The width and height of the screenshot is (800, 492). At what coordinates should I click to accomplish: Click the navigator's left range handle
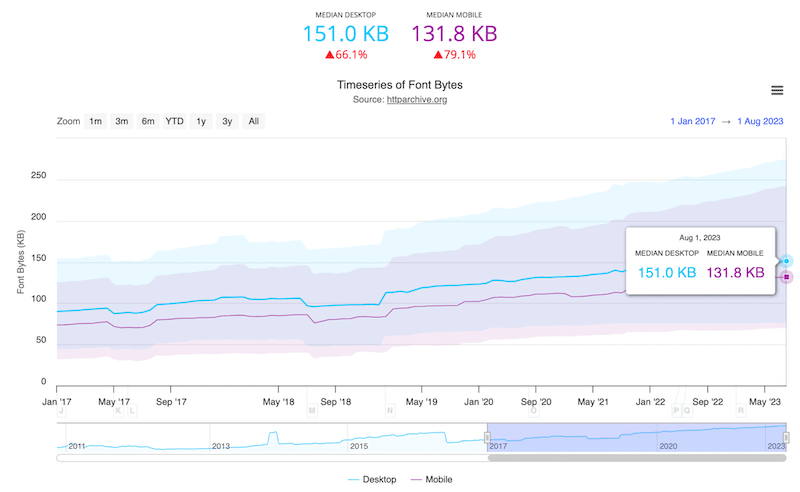(x=487, y=438)
